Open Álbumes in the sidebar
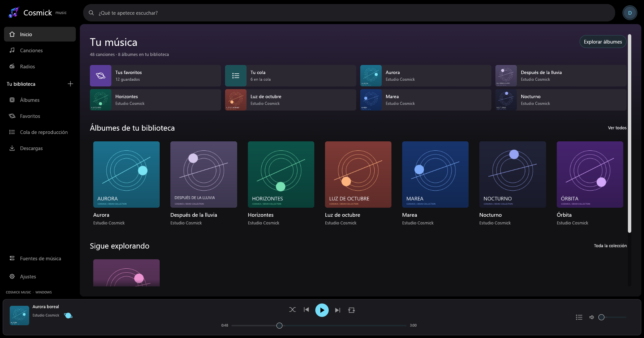The width and height of the screenshot is (644, 338). tap(40, 100)
